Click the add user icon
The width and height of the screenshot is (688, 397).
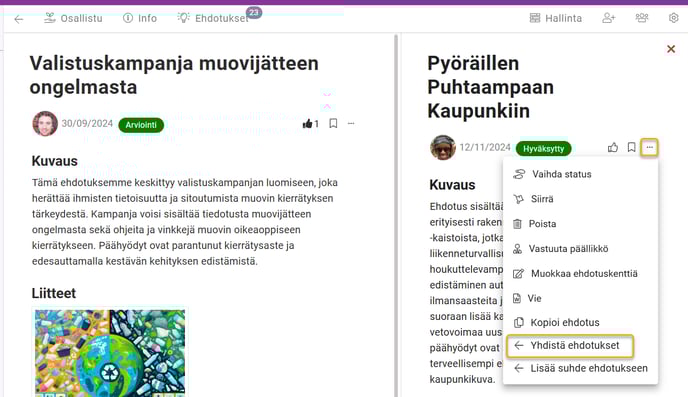point(609,18)
